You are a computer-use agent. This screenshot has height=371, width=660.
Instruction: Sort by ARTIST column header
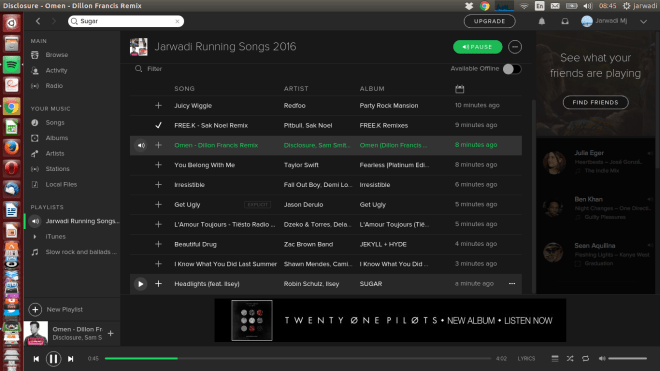(296, 88)
